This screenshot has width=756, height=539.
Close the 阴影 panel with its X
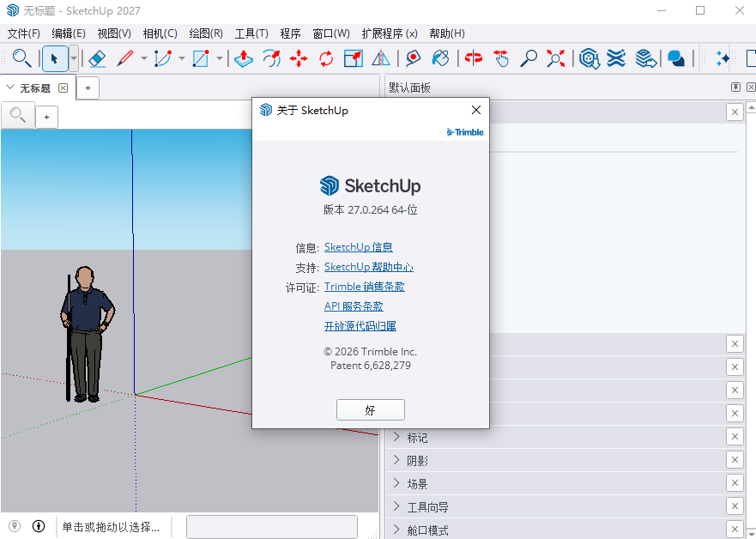coord(735,459)
